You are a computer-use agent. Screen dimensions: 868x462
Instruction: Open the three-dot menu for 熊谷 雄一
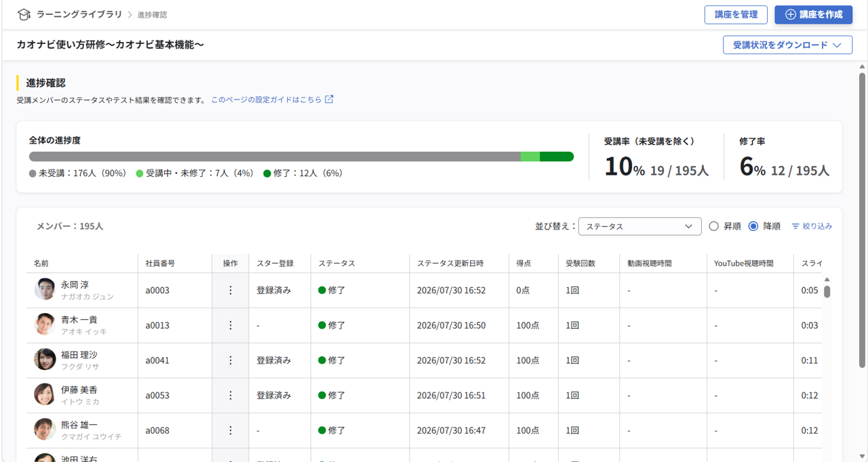click(231, 431)
